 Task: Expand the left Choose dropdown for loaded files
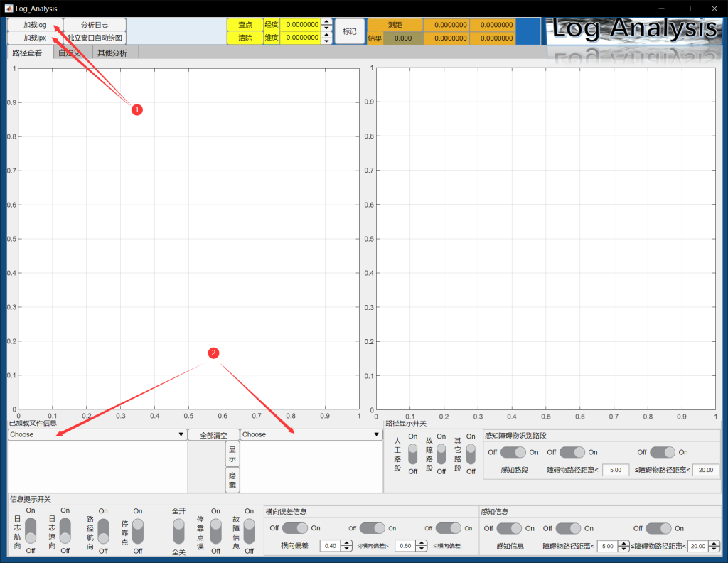(x=97, y=434)
